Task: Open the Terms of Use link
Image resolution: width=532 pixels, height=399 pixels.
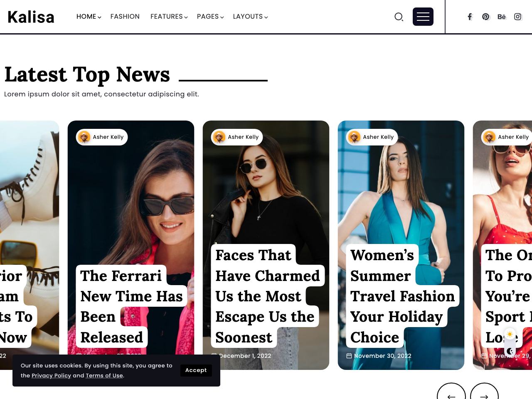Action: pos(104,376)
